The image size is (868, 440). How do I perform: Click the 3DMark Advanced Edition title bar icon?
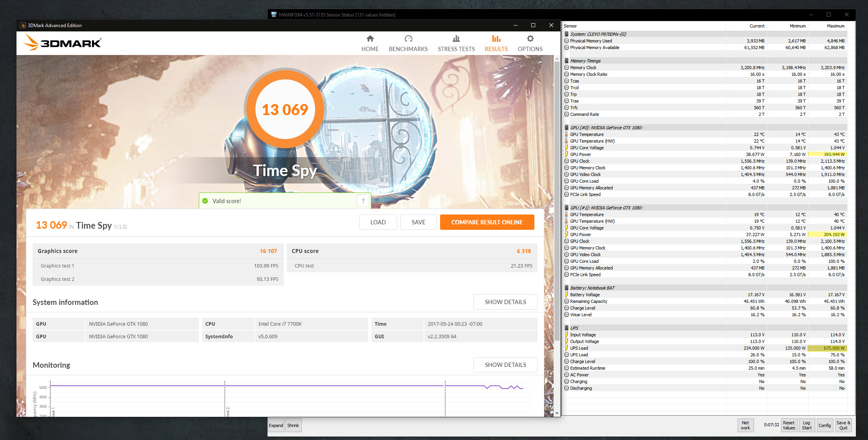[x=23, y=25]
